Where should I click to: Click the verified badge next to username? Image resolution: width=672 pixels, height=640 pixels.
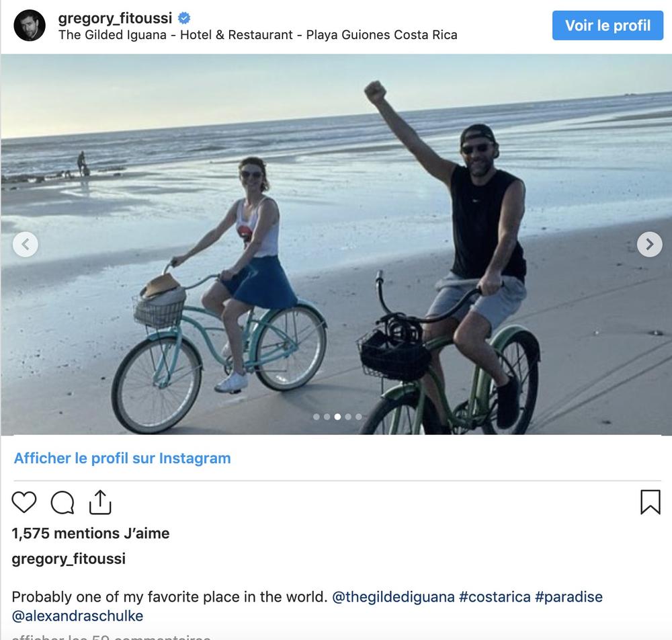coord(183,17)
